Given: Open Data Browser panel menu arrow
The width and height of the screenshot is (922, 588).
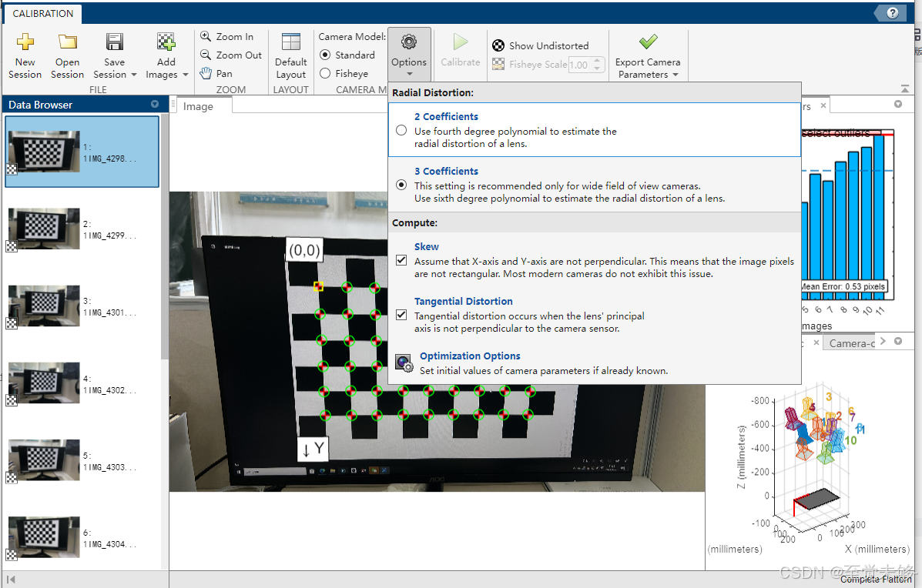Looking at the screenshot, I should (x=155, y=104).
